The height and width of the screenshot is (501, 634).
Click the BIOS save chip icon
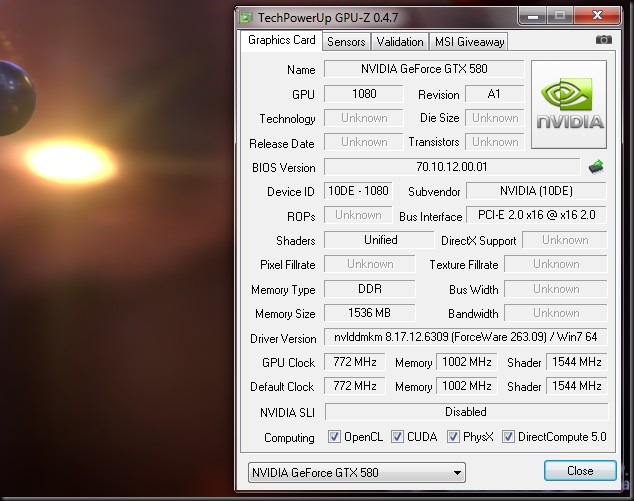coord(596,166)
